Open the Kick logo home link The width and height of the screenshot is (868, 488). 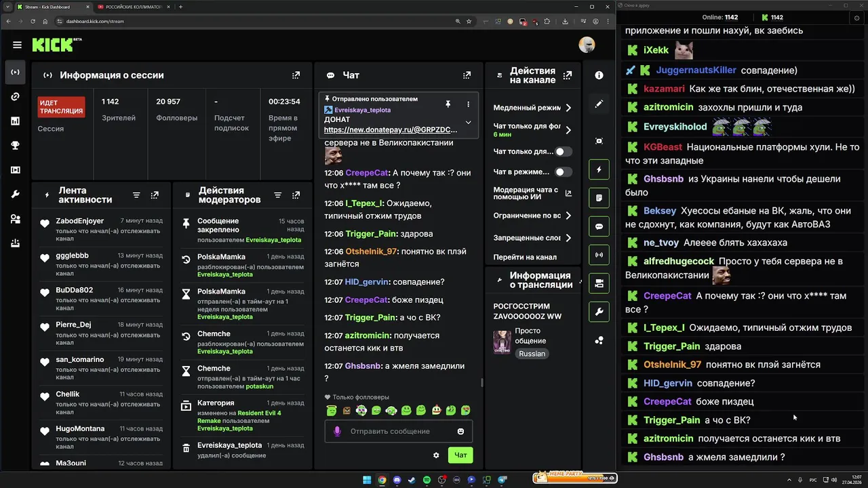56,45
